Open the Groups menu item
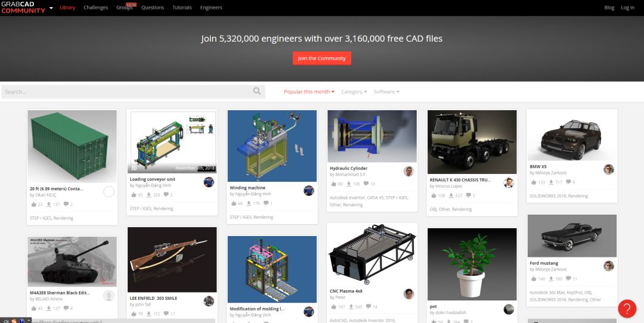The height and width of the screenshot is (323, 644). click(125, 7)
